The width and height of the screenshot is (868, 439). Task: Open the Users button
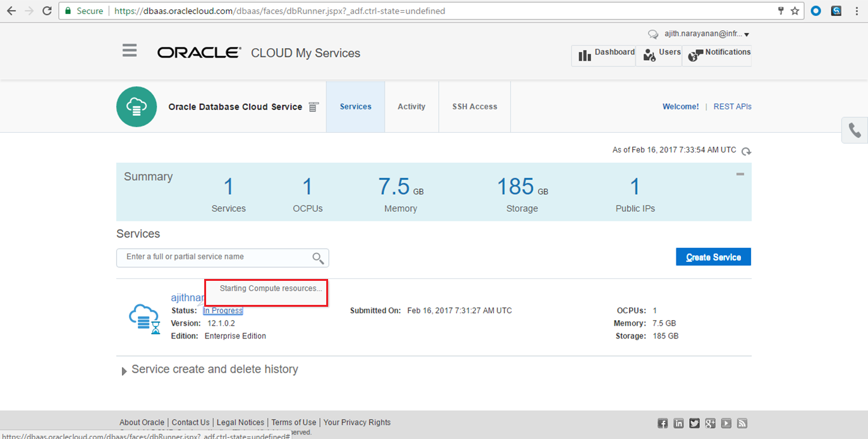658,55
